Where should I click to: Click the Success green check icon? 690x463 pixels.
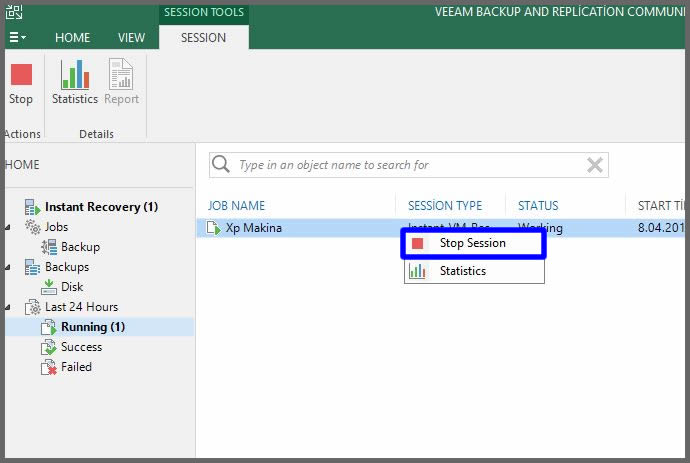click(x=48, y=347)
